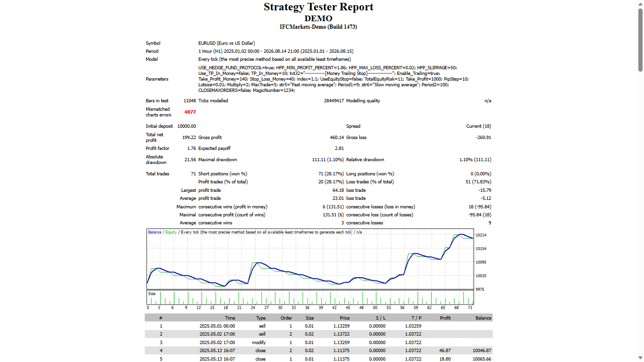Click the Profit column header

pyautogui.click(x=445, y=318)
